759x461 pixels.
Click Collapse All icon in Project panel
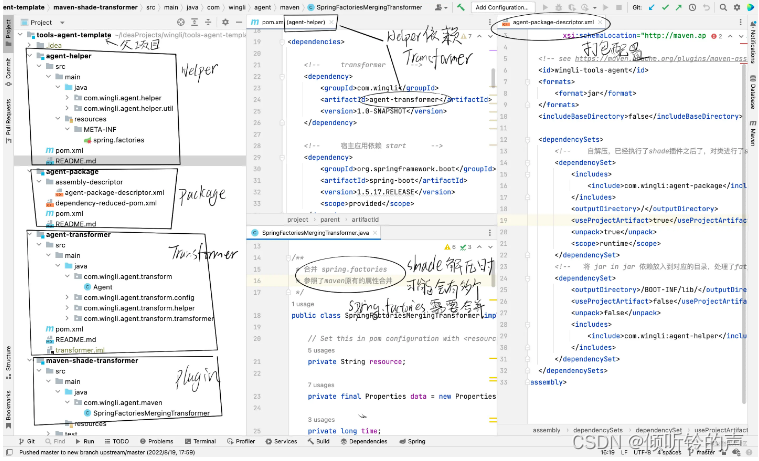tap(208, 22)
